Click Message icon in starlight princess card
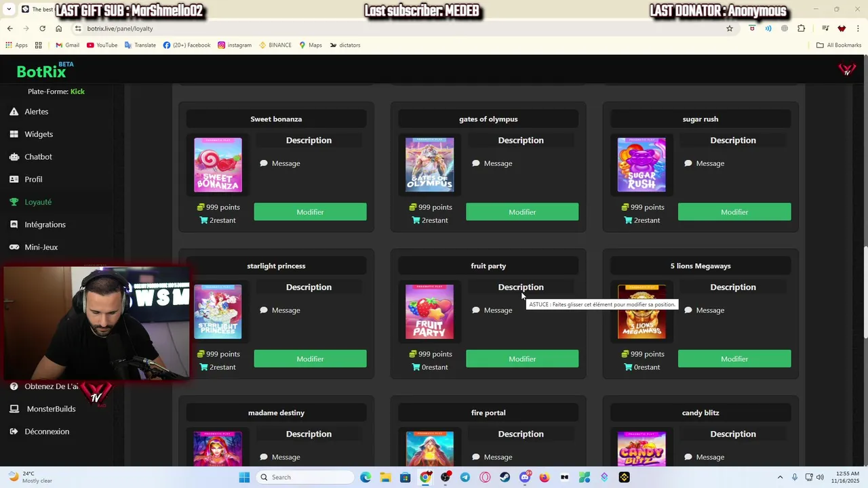This screenshot has width=868, height=488. (264, 310)
